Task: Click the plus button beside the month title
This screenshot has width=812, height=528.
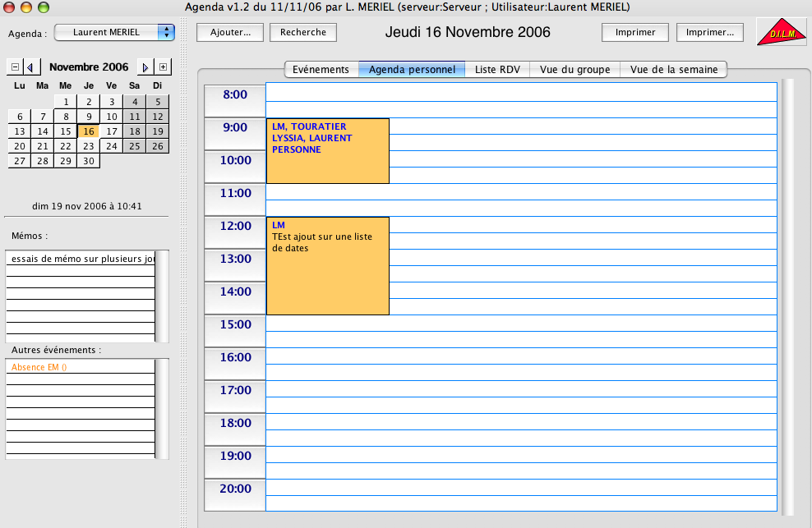Action: point(164,67)
